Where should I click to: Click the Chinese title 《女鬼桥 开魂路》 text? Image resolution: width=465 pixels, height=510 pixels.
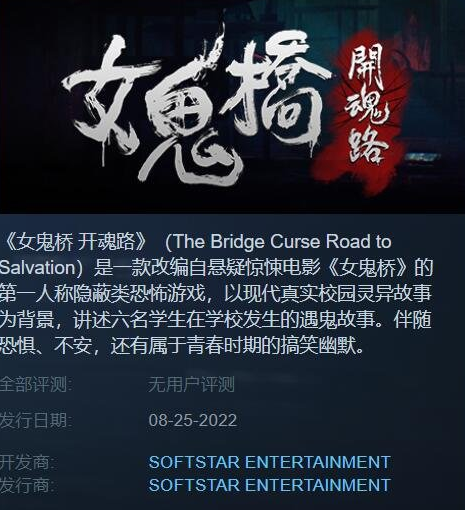[x=74, y=242]
